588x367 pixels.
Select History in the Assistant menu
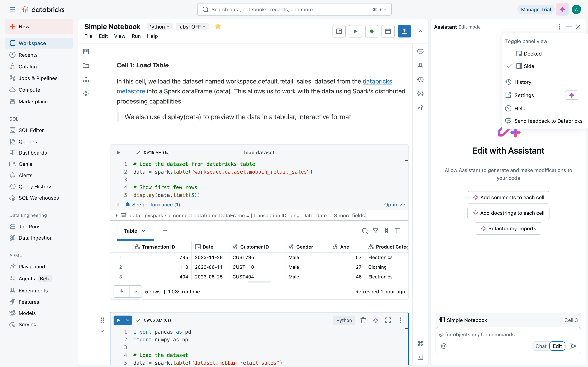click(x=522, y=82)
